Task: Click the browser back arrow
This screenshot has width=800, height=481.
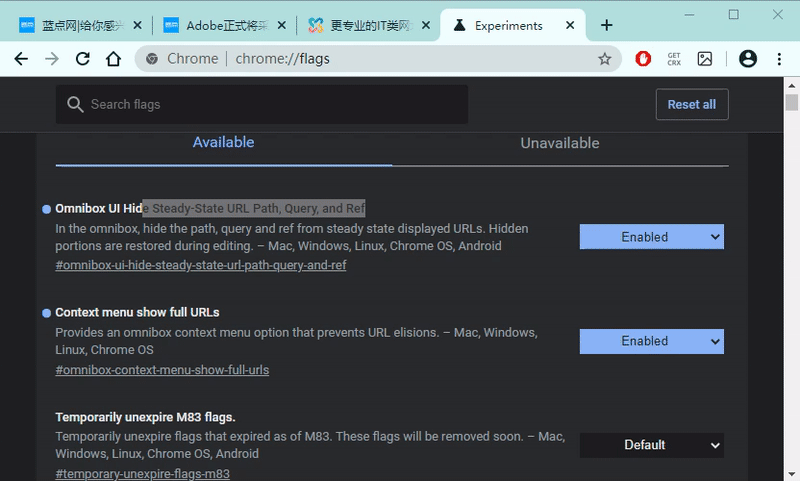Action: click(21, 59)
